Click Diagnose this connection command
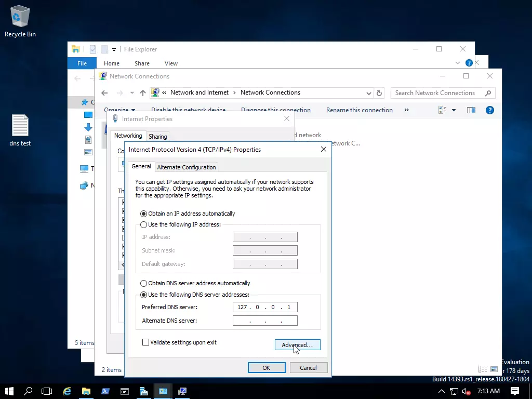Viewport: 532px width, 399px height. pyautogui.click(x=276, y=110)
